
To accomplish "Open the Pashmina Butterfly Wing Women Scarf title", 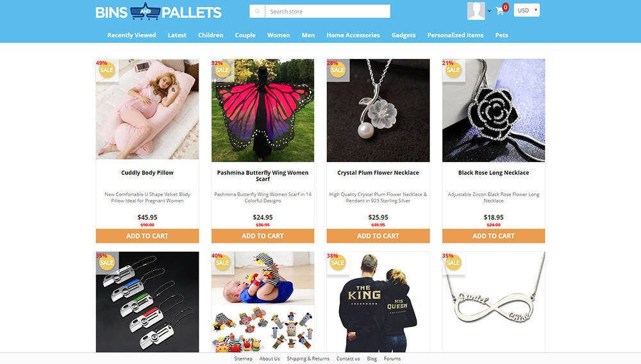I will pos(262,176).
